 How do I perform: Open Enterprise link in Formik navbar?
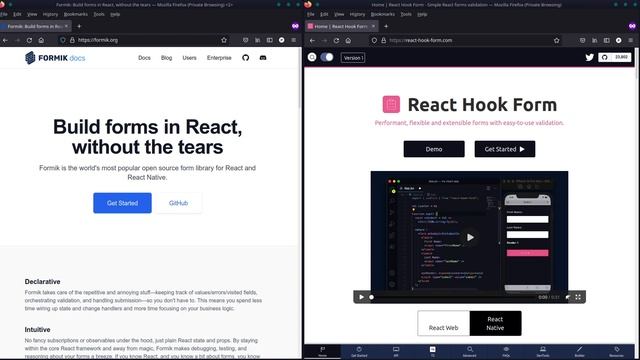(219, 58)
